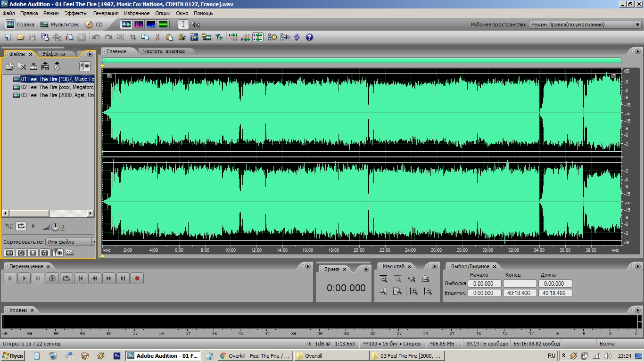The width and height of the screenshot is (644, 362).
Task: Click Close File icon in Files panel
Action: [x=22, y=66]
